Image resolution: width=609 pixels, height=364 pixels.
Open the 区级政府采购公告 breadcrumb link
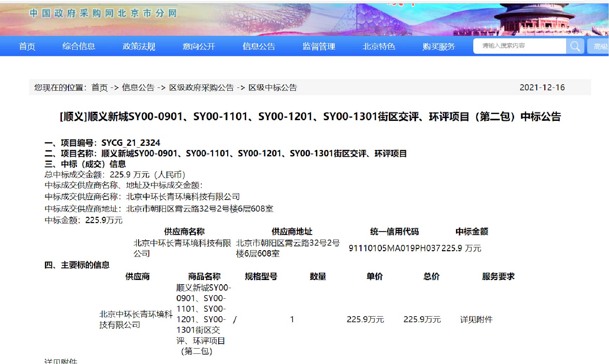pyautogui.click(x=201, y=87)
